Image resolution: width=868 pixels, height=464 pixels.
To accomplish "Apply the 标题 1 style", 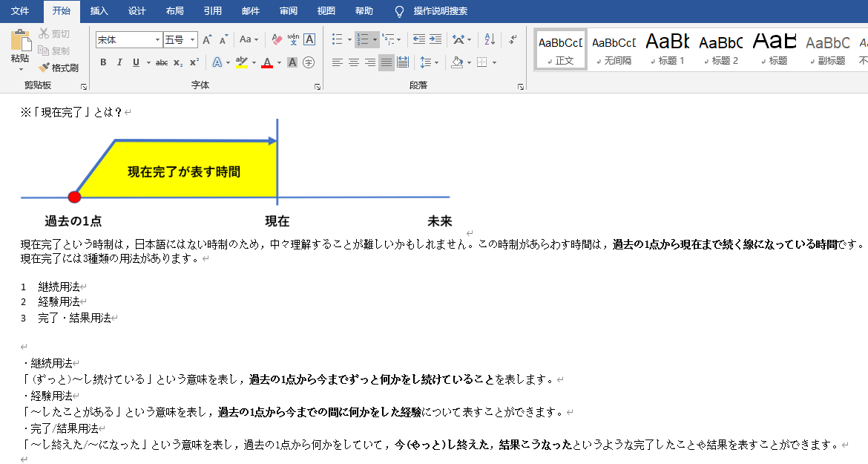I will [665, 49].
